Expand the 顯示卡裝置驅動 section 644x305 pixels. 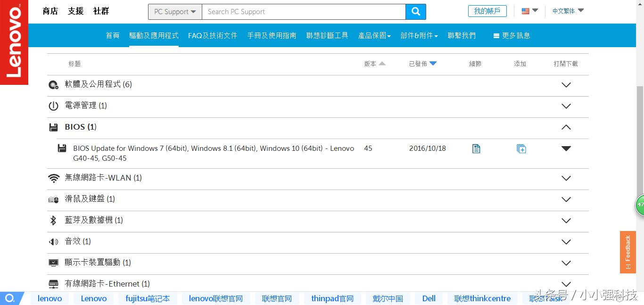click(566, 263)
